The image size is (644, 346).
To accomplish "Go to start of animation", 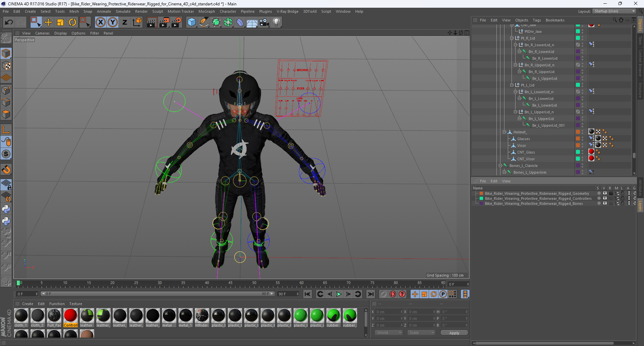I will pos(308,294).
